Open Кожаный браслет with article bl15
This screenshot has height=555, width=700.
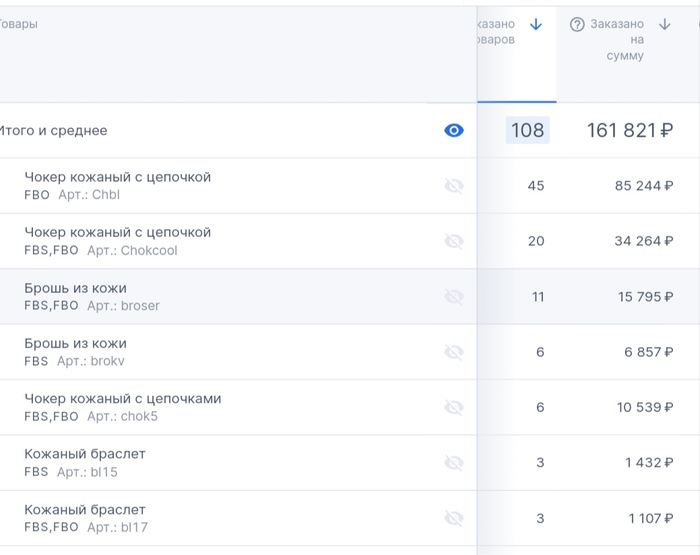click(x=85, y=453)
